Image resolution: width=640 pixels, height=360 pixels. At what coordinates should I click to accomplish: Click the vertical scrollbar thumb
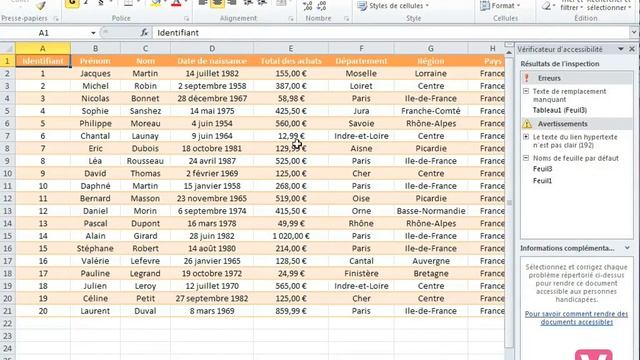(509, 202)
